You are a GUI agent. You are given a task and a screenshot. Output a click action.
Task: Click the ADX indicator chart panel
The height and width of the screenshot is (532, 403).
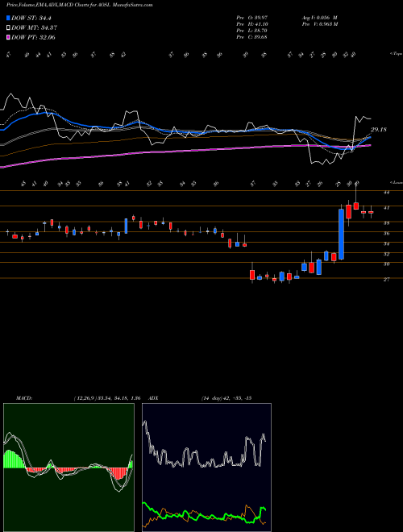tap(206, 468)
